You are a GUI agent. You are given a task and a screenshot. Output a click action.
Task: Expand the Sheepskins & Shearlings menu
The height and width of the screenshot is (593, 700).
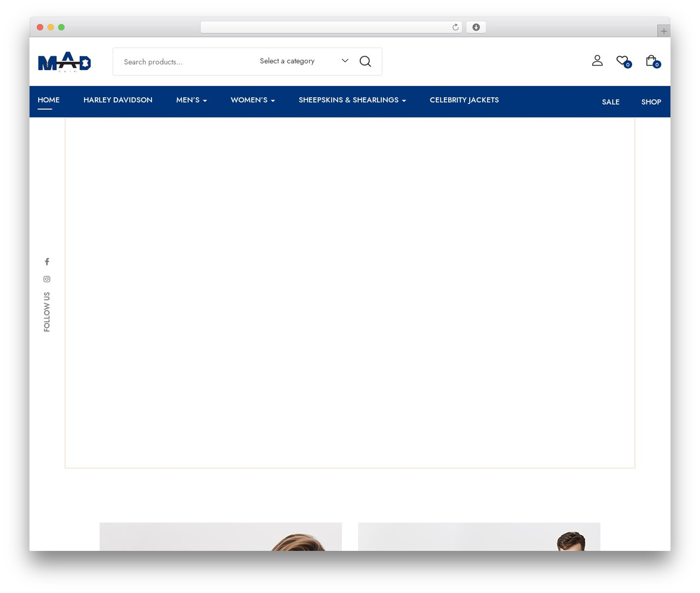click(x=352, y=100)
